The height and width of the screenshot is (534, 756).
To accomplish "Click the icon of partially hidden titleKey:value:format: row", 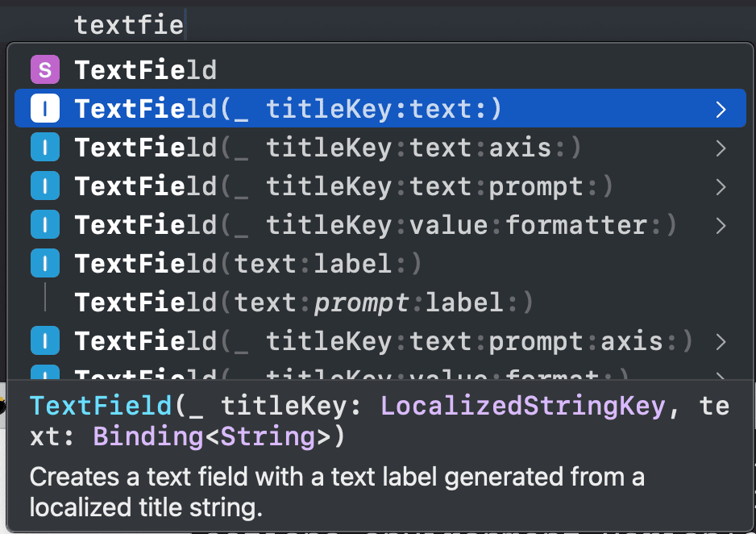I will pos(45,373).
